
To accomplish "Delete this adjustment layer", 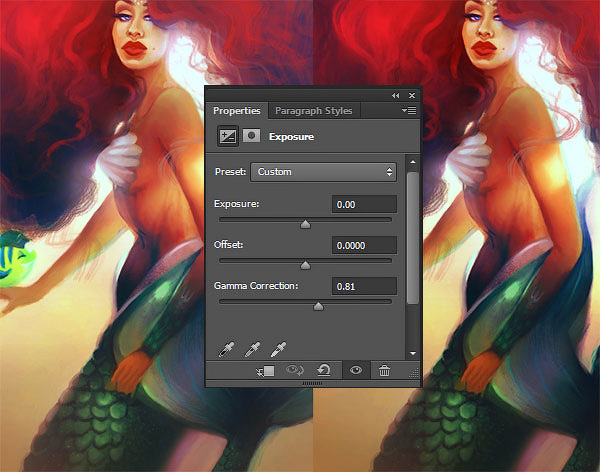I will [384, 370].
